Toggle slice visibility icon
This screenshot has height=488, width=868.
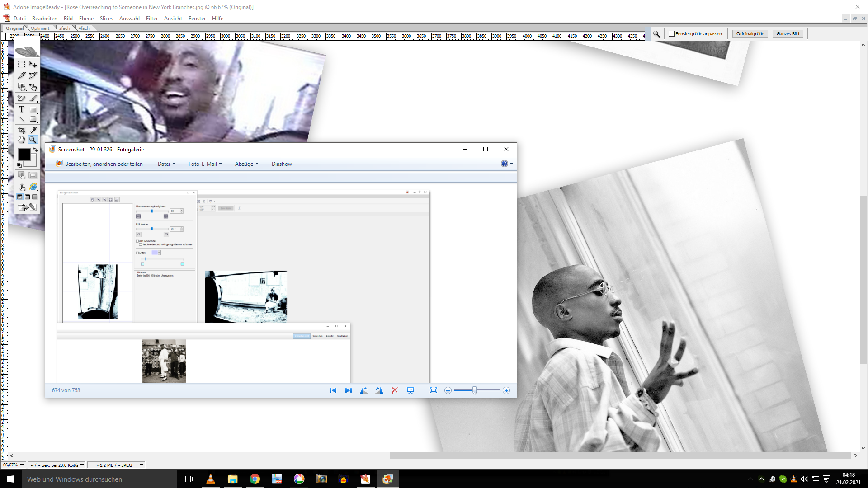click(33, 175)
